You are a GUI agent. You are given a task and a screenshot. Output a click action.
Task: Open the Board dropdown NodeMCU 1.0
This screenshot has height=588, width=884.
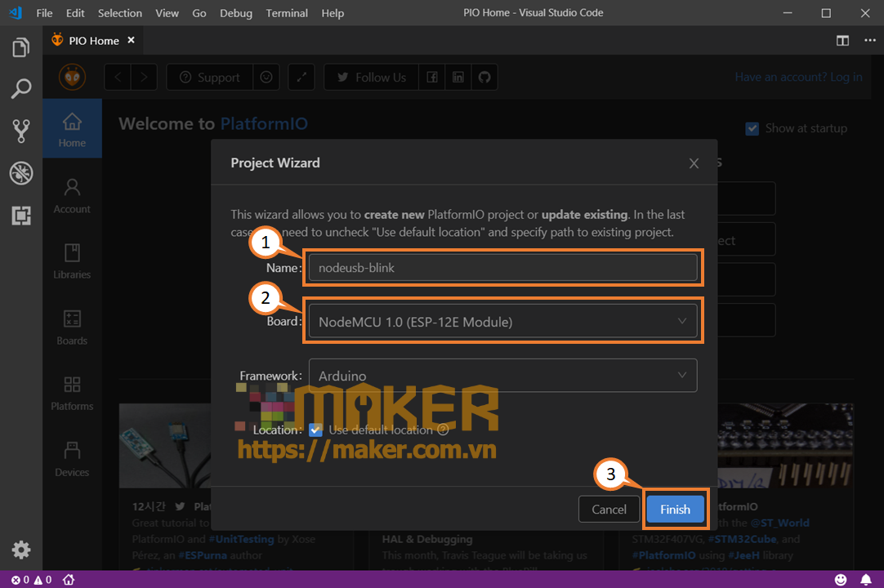503,321
